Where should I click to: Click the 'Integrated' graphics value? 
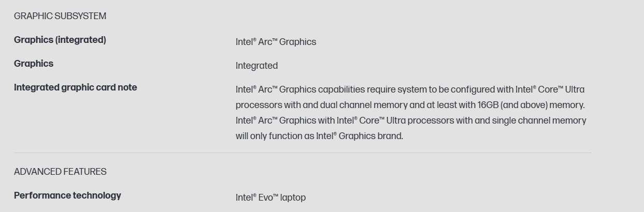pyautogui.click(x=256, y=66)
